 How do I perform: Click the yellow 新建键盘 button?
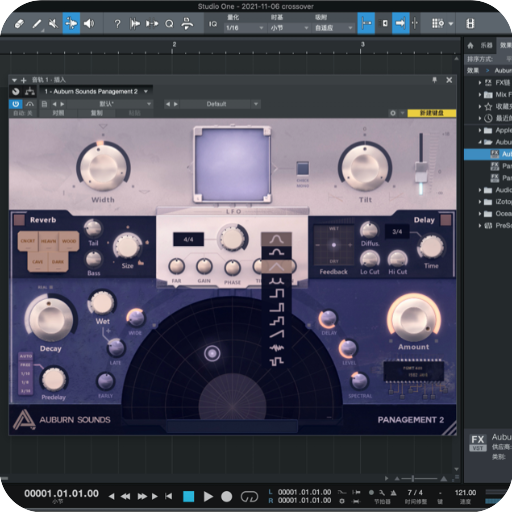431,113
